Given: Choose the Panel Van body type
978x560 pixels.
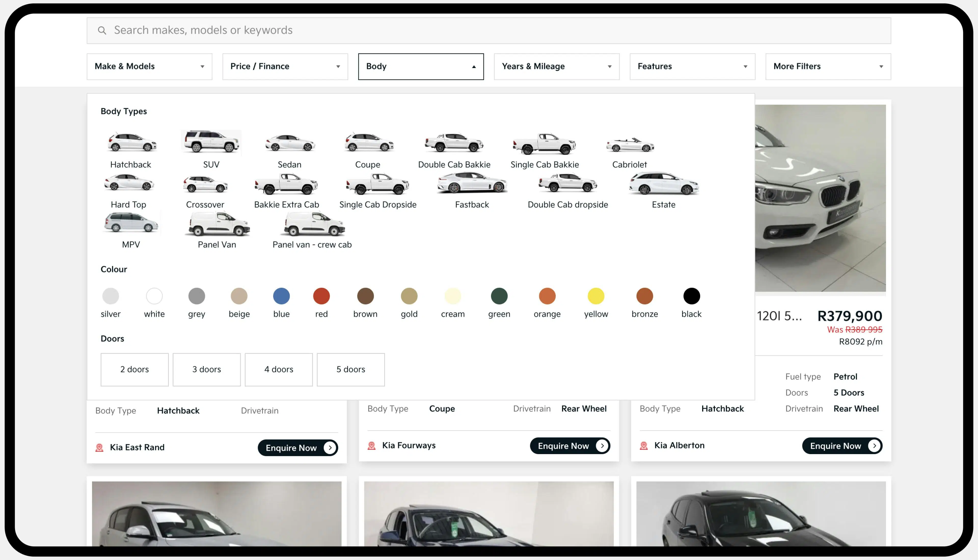Looking at the screenshot, I should tap(218, 225).
